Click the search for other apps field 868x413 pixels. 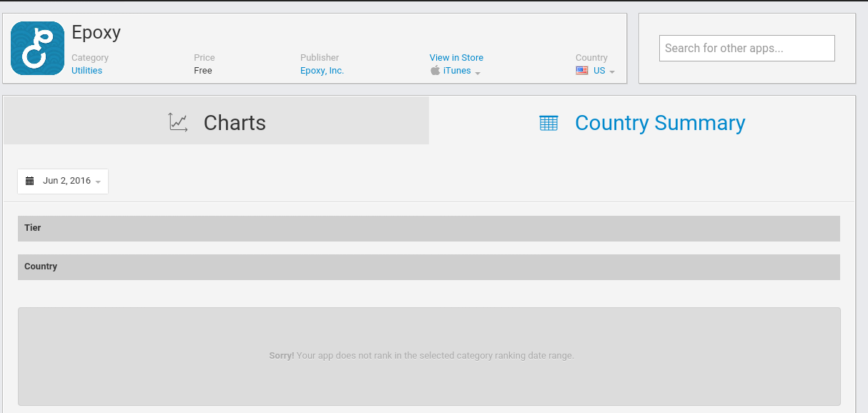pyautogui.click(x=746, y=48)
